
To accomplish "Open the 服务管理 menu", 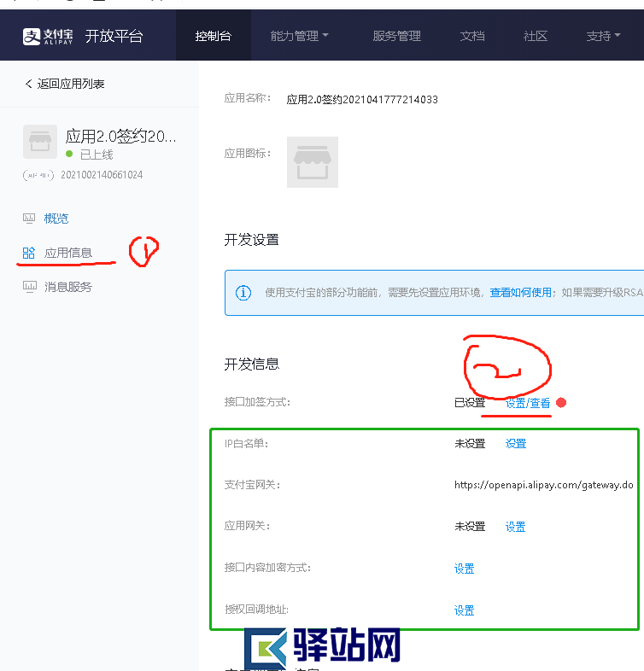I will 397,36.
